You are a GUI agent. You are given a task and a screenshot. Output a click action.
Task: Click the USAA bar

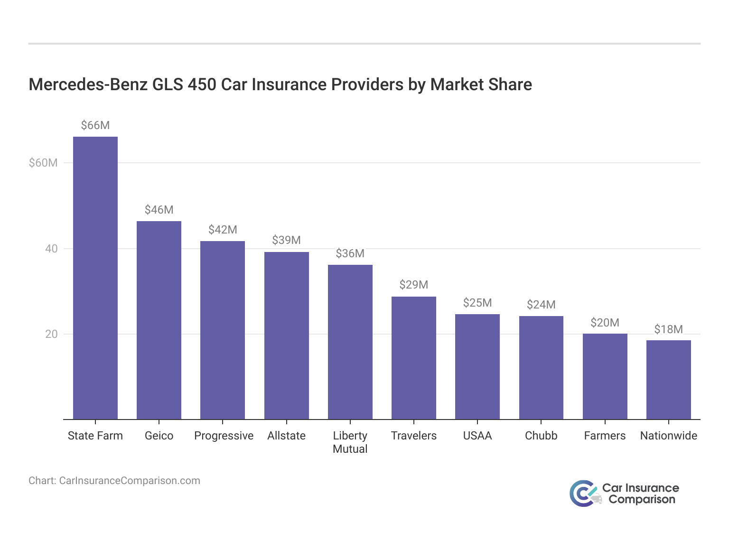click(477, 367)
